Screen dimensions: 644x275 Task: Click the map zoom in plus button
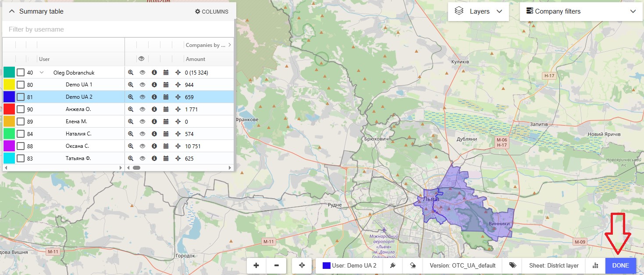[x=256, y=265]
